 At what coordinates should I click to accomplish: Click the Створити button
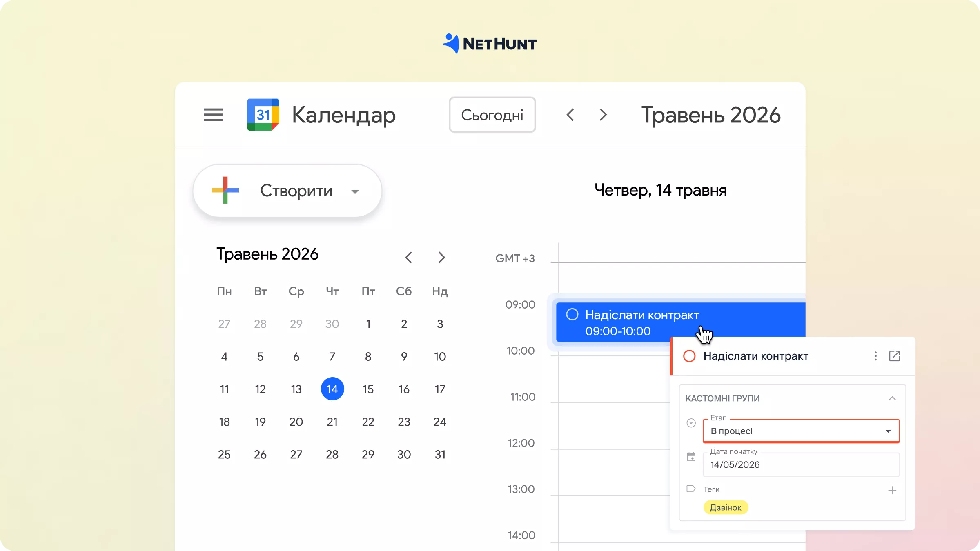tap(287, 191)
